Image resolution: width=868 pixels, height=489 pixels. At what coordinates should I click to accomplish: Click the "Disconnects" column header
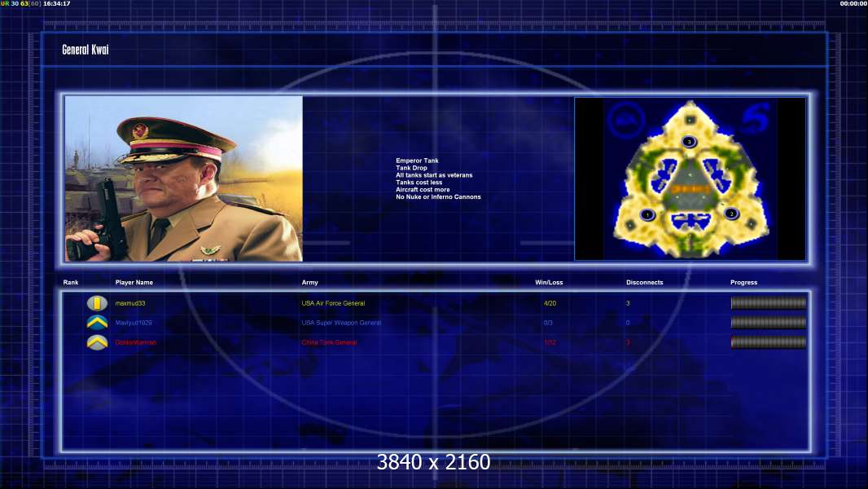click(x=644, y=283)
